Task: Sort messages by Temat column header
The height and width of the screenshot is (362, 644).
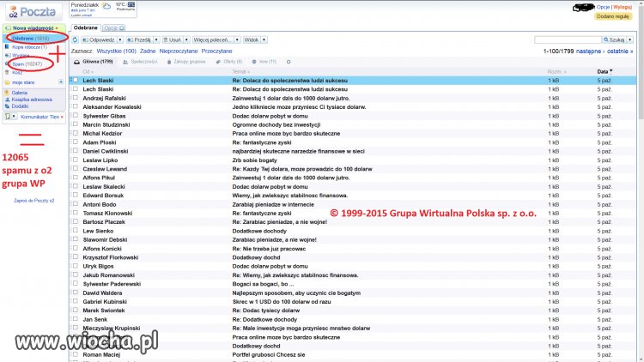Action: (241, 71)
